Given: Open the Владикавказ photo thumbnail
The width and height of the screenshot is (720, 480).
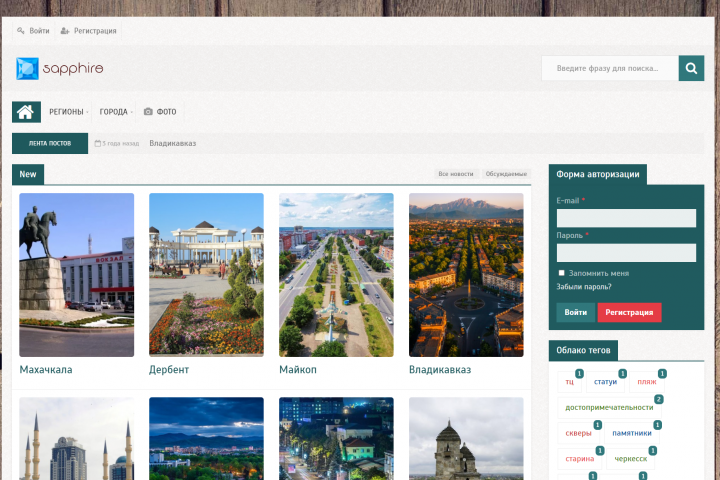Looking at the screenshot, I should pyautogui.click(x=466, y=275).
